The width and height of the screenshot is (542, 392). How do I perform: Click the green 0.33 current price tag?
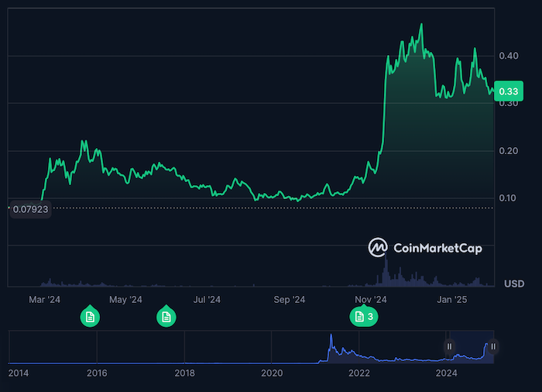(x=508, y=92)
